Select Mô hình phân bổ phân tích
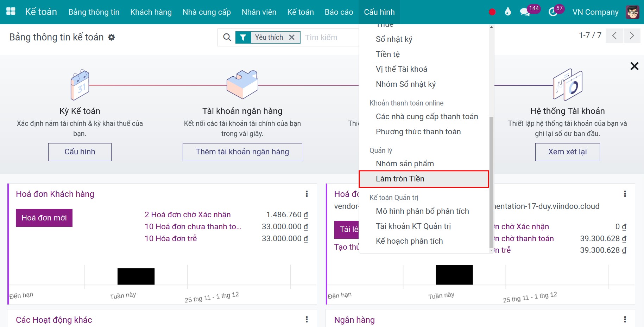The height and width of the screenshot is (327, 644). point(424,211)
